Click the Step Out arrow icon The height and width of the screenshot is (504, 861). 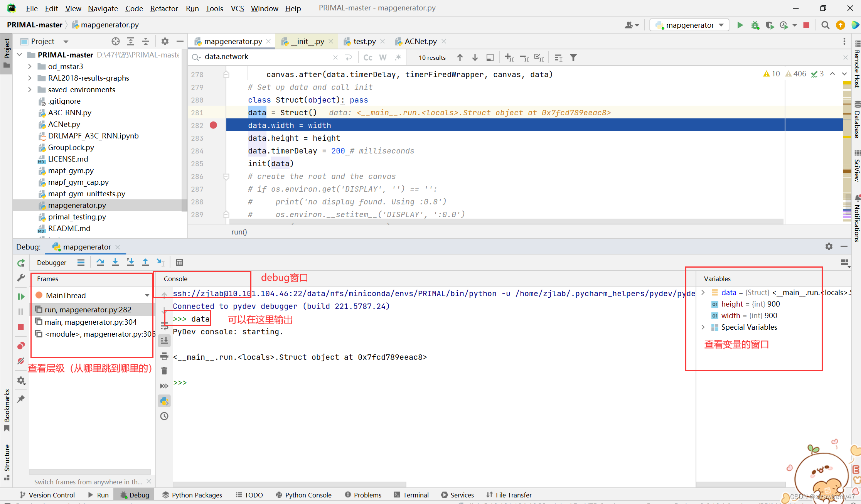coord(145,263)
